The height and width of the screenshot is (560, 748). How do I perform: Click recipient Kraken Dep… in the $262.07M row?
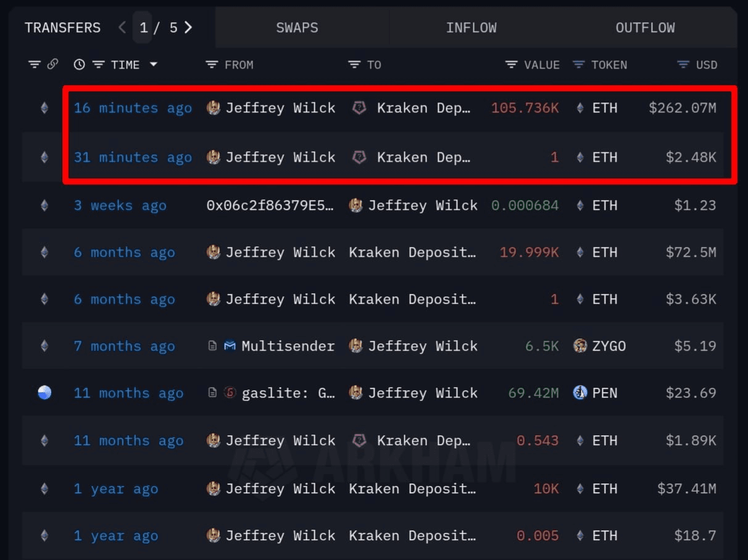click(423, 108)
